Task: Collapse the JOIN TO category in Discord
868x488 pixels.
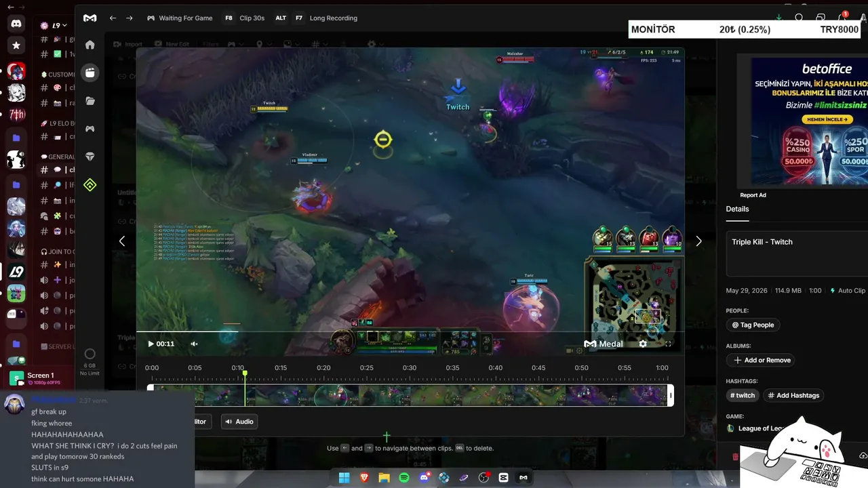Action: click(x=58, y=251)
